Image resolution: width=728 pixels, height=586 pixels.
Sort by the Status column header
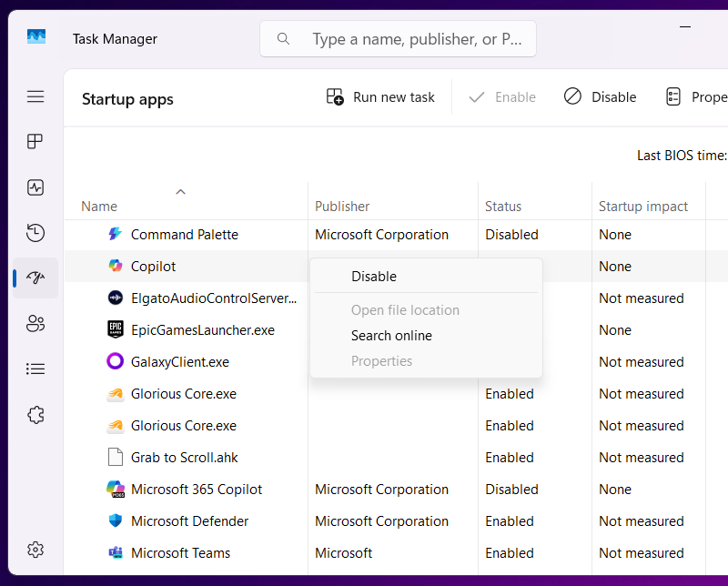point(503,207)
